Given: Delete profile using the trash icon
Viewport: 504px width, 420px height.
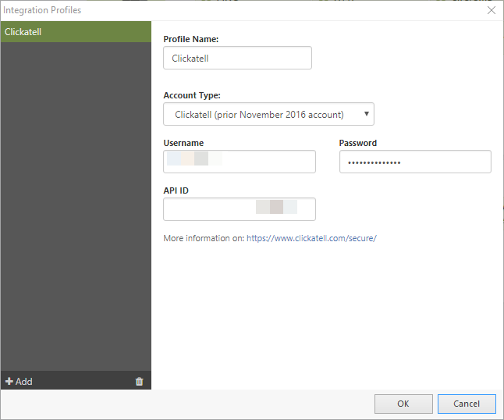Looking at the screenshot, I should click(139, 382).
